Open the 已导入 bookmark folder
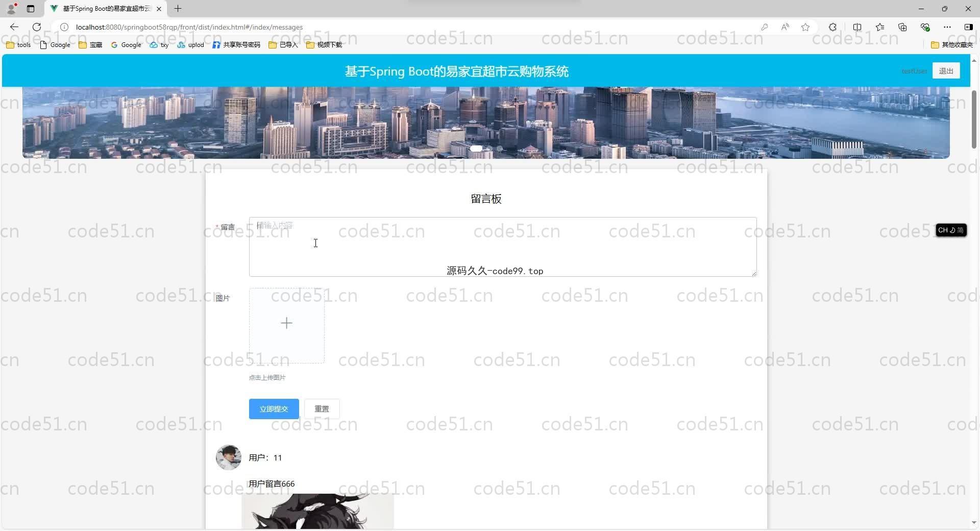 click(x=283, y=45)
